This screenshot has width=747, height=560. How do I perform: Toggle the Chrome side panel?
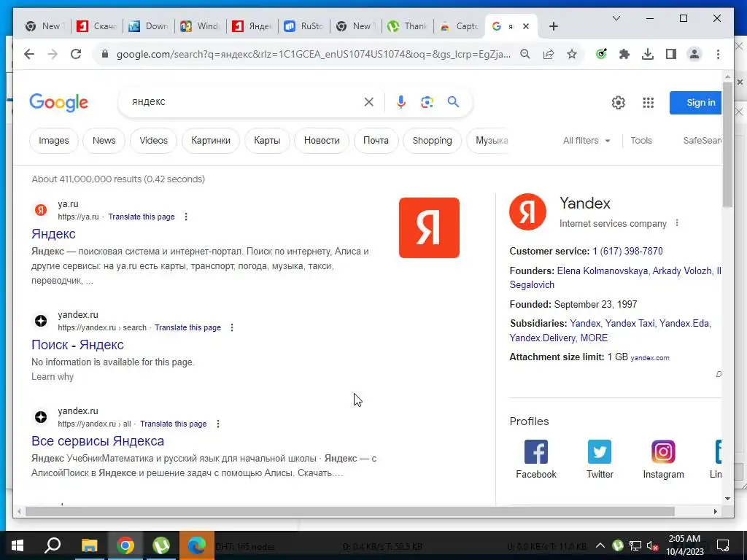click(x=671, y=54)
